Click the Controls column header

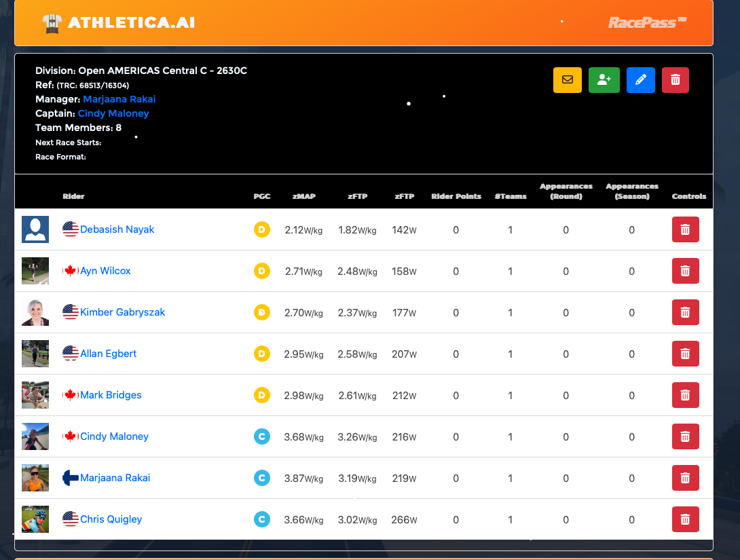click(x=689, y=196)
